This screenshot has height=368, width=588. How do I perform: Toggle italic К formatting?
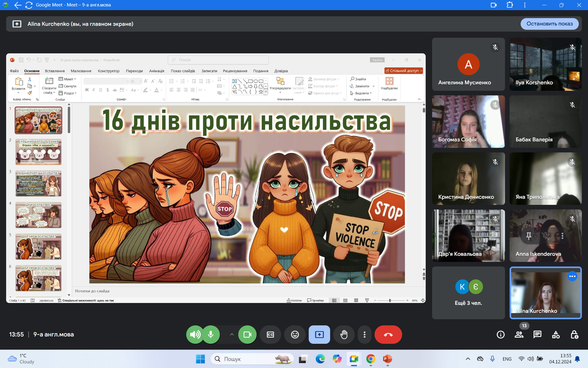pos(94,90)
